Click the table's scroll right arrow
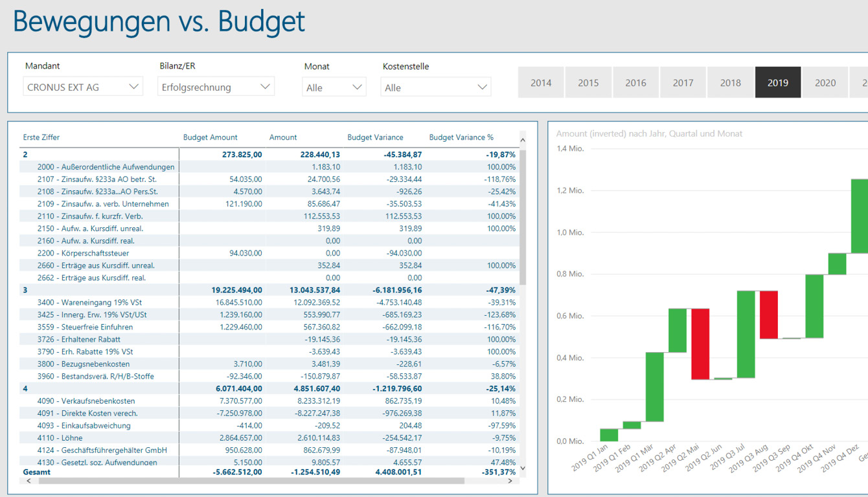Viewport: 868px width, 497px height. 510,481
